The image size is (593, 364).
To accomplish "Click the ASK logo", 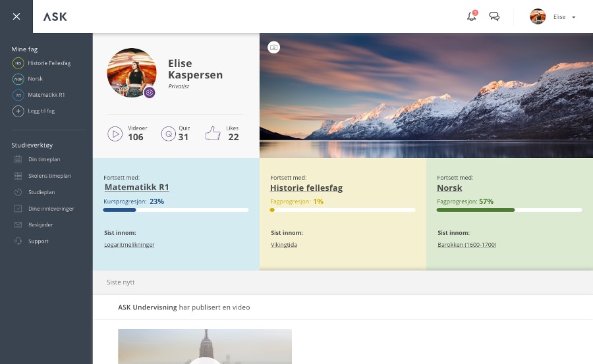I will [55, 16].
